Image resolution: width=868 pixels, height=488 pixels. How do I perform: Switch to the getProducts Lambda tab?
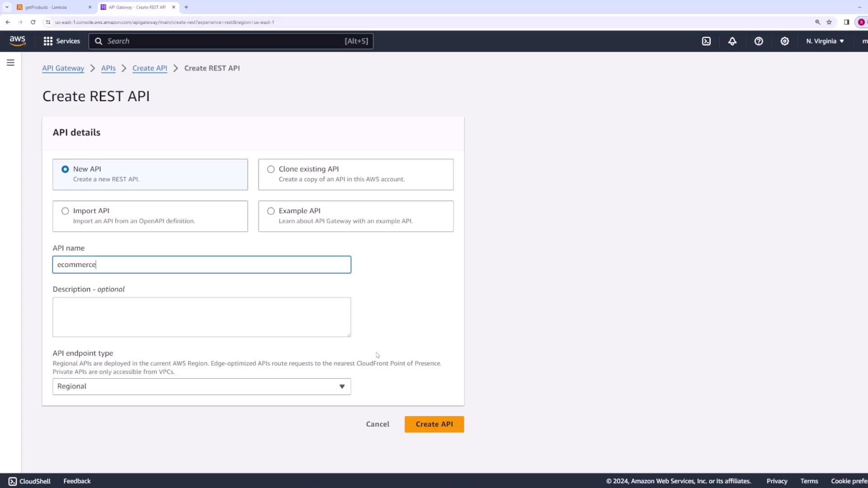[x=50, y=7]
